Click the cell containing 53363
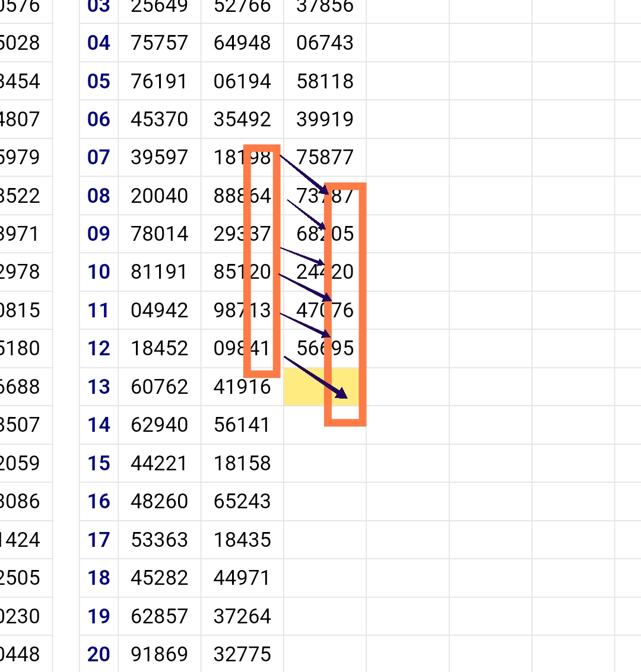This screenshot has height=672, width=641. [x=159, y=540]
